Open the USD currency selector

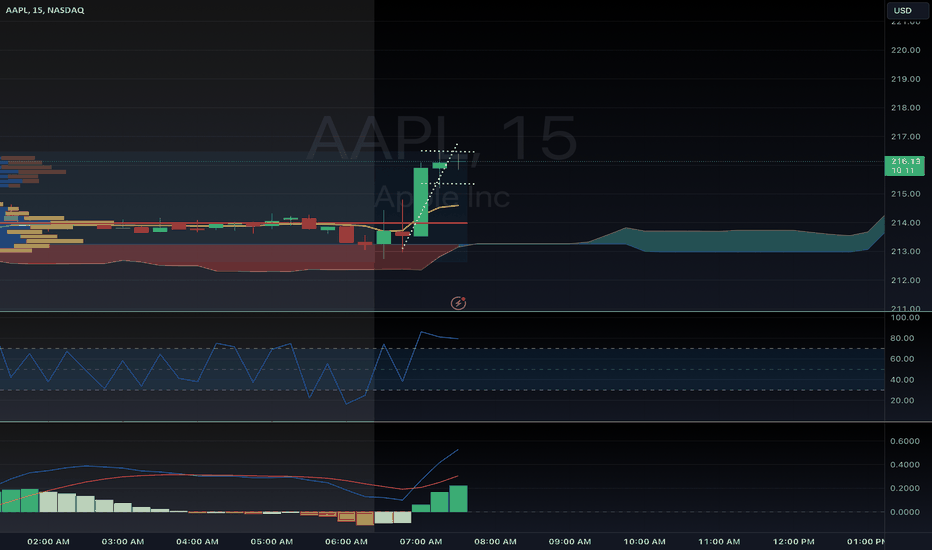click(906, 10)
